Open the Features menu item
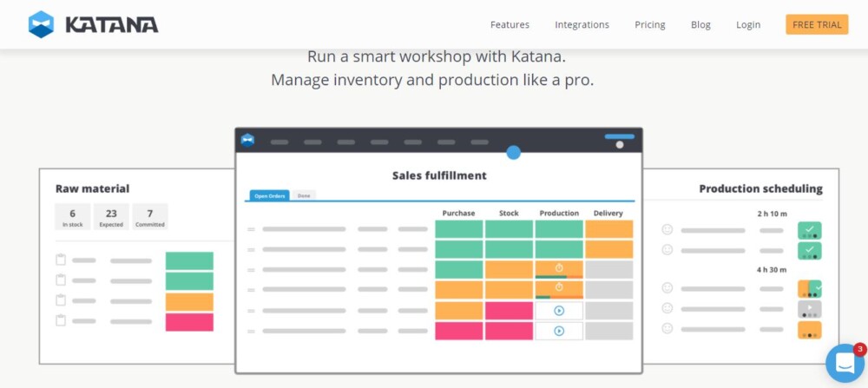 pyautogui.click(x=510, y=25)
